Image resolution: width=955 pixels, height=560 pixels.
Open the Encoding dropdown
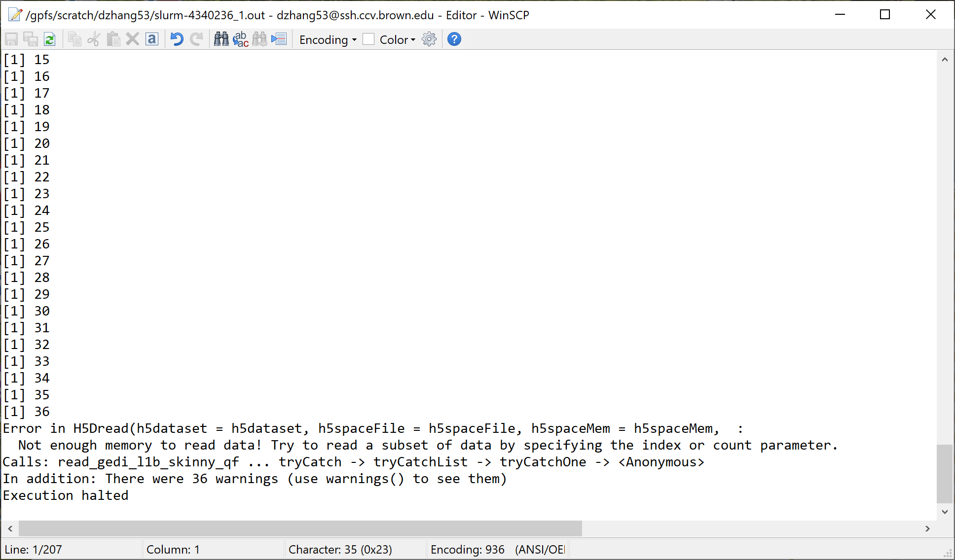pyautogui.click(x=327, y=39)
